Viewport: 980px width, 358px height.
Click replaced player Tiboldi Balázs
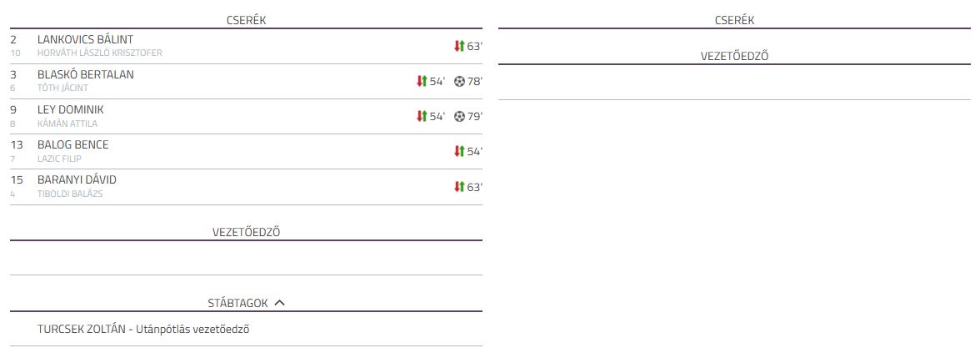(x=69, y=194)
